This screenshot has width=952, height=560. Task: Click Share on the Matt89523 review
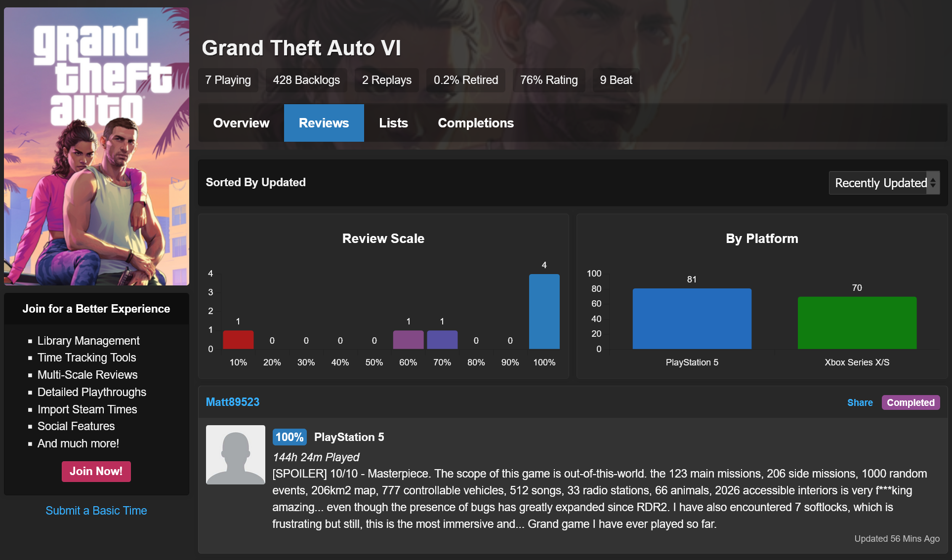click(x=860, y=402)
